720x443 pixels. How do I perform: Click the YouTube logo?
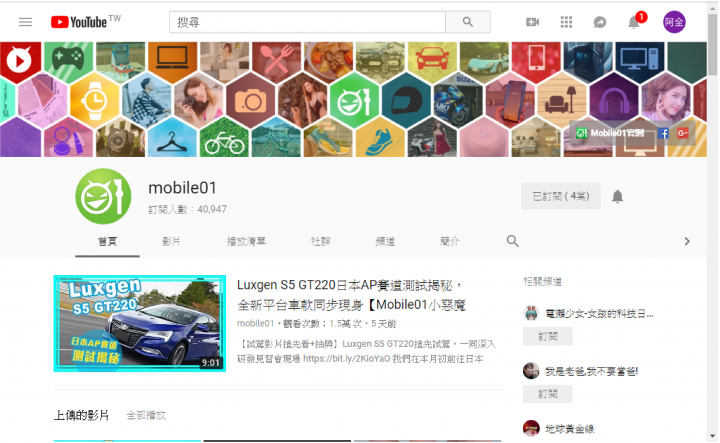coord(85,22)
